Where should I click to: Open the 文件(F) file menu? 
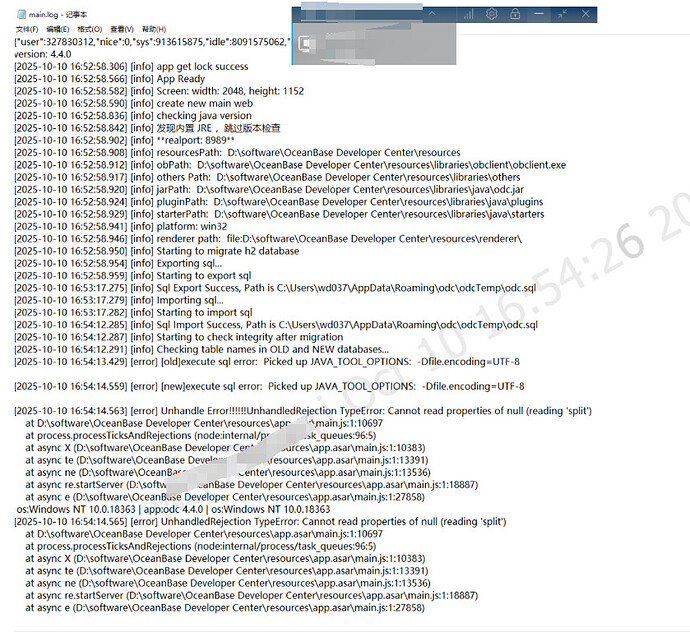(x=27, y=29)
